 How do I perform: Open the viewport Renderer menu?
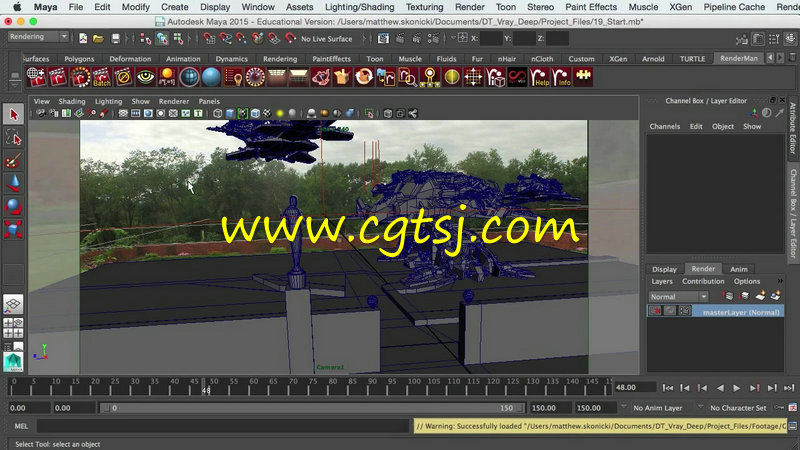pyautogui.click(x=173, y=101)
